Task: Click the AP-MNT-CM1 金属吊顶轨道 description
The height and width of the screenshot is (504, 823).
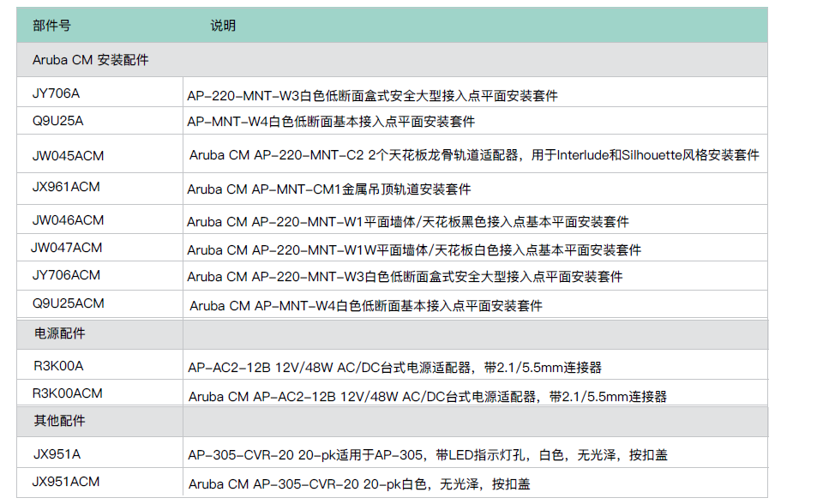Action: 329,189
